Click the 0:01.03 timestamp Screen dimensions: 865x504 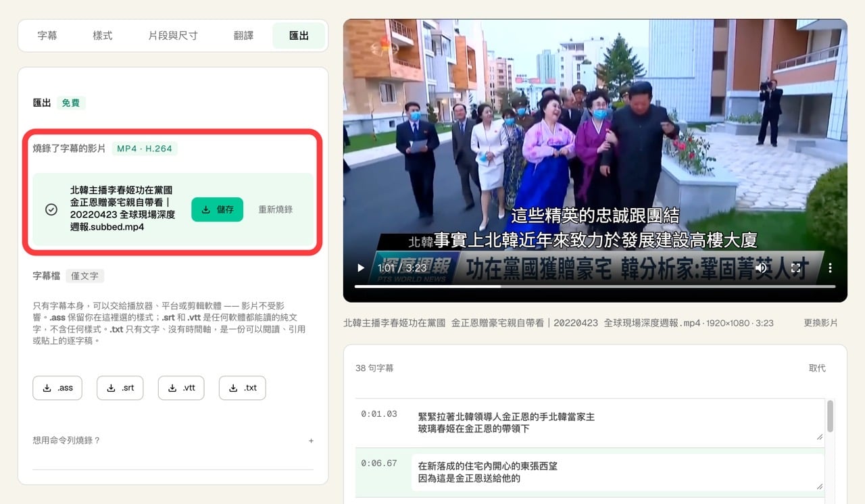379,414
